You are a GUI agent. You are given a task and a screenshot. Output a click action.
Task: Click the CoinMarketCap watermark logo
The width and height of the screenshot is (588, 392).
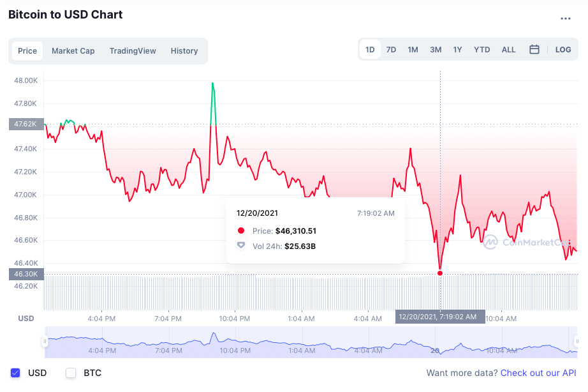point(528,243)
